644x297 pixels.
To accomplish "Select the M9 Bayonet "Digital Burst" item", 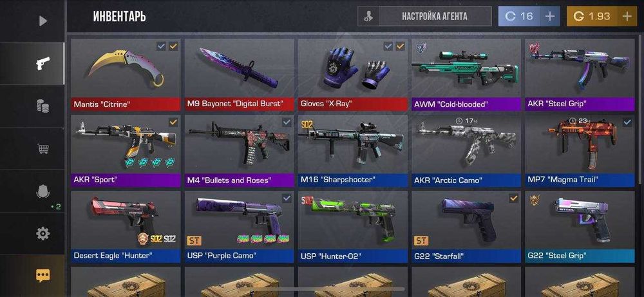I will point(240,75).
